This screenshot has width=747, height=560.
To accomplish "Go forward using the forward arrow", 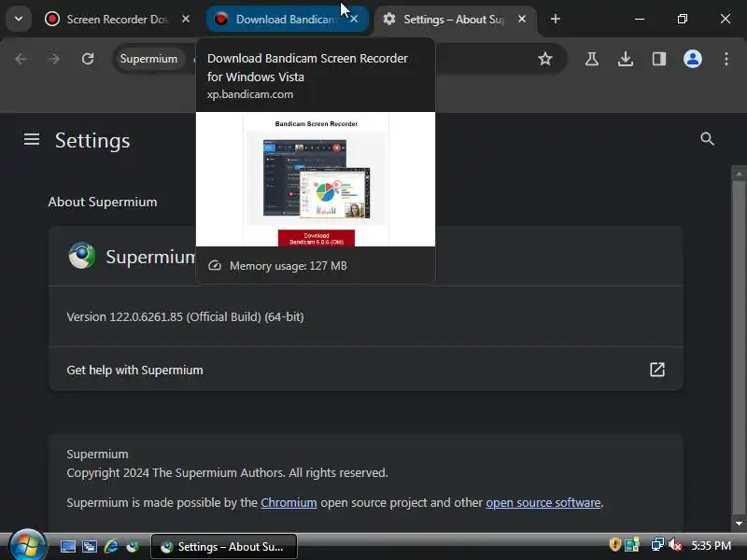I will coord(54,59).
